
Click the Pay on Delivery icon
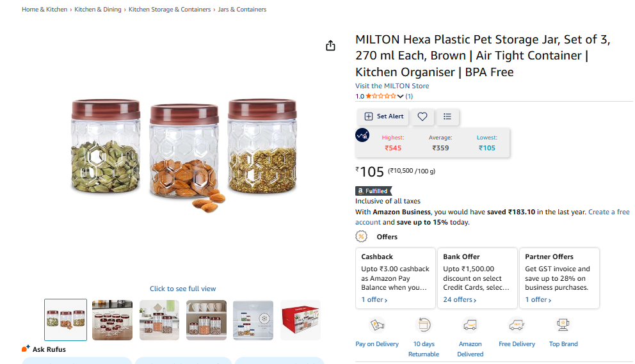[377, 325]
